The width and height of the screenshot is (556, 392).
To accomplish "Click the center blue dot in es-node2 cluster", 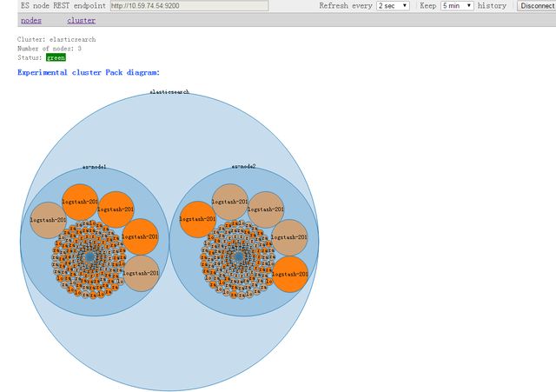I will [x=239, y=256].
